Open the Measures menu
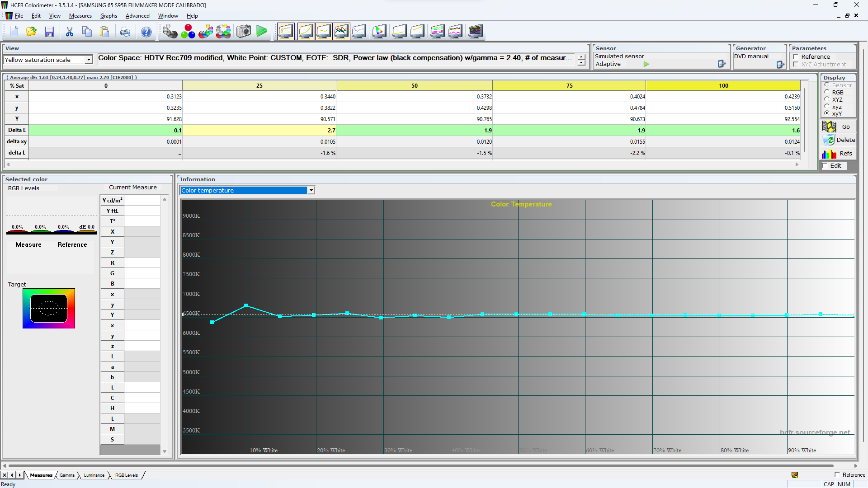The height and width of the screenshot is (488, 868). coord(80,16)
